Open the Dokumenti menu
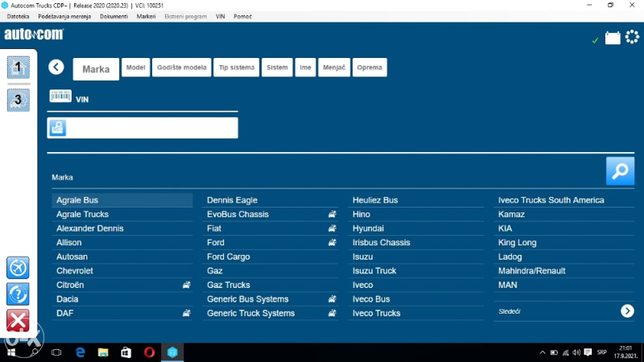The image size is (644, 362). [x=114, y=16]
